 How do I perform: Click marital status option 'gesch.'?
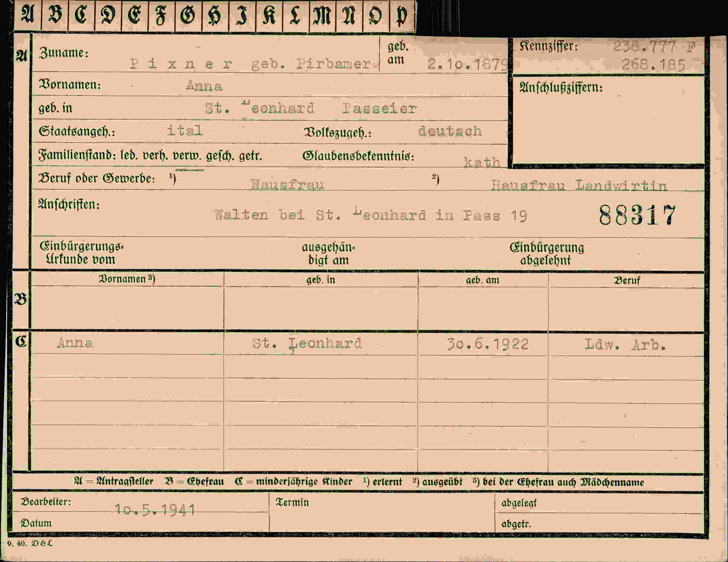pyautogui.click(x=220, y=156)
